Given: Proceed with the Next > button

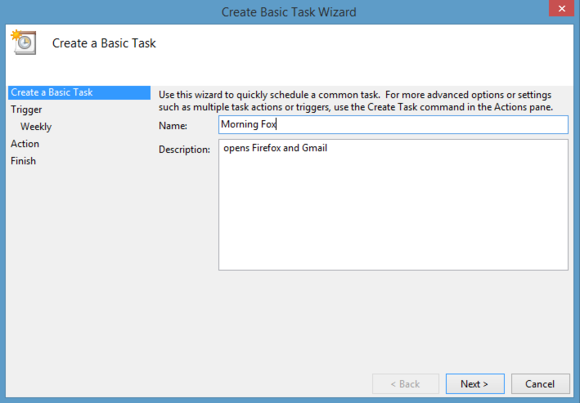Looking at the screenshot, I should point(475,384).
